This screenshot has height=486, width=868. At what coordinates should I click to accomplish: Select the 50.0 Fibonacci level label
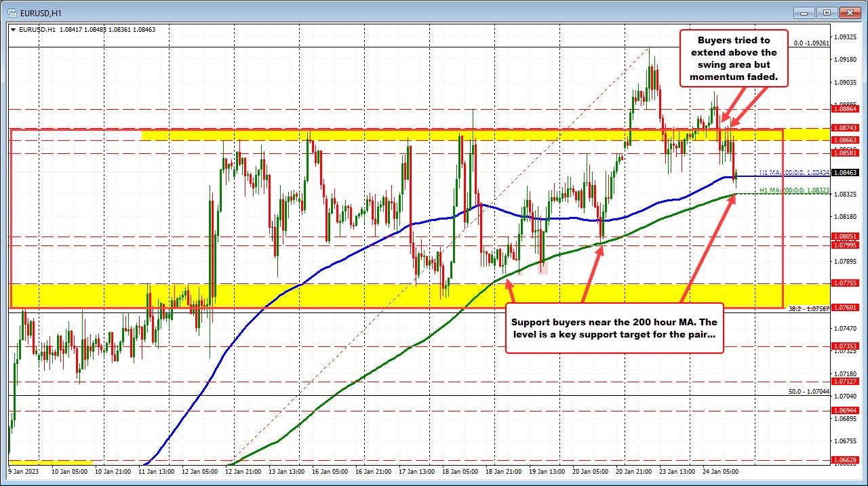click(808, 391)
